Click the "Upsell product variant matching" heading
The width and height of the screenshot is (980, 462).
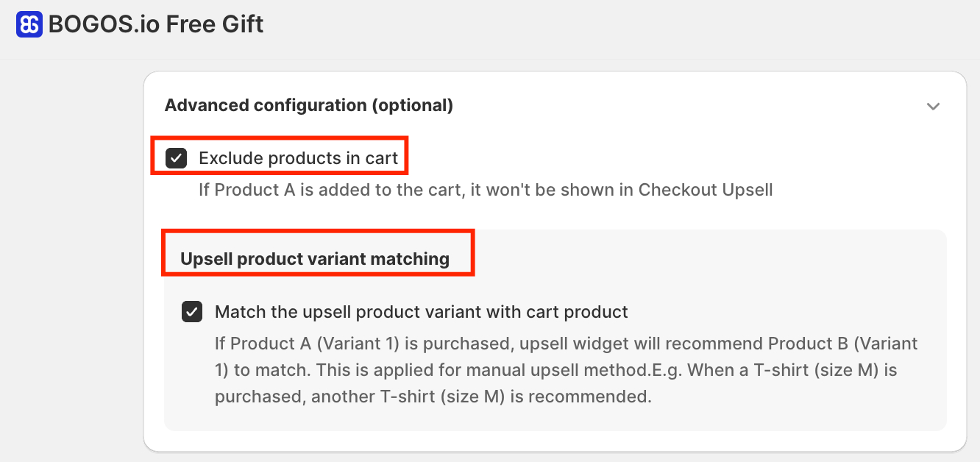click(314, 259)
